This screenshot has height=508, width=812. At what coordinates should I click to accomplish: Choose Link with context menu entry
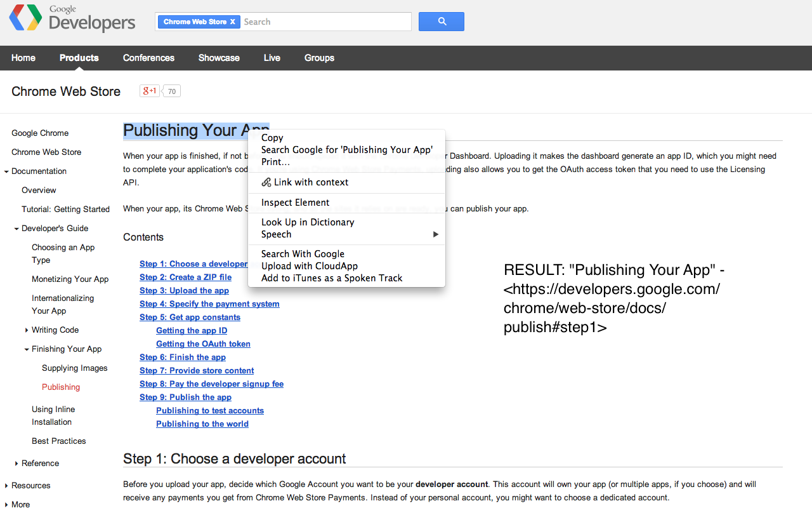point(346,182)
